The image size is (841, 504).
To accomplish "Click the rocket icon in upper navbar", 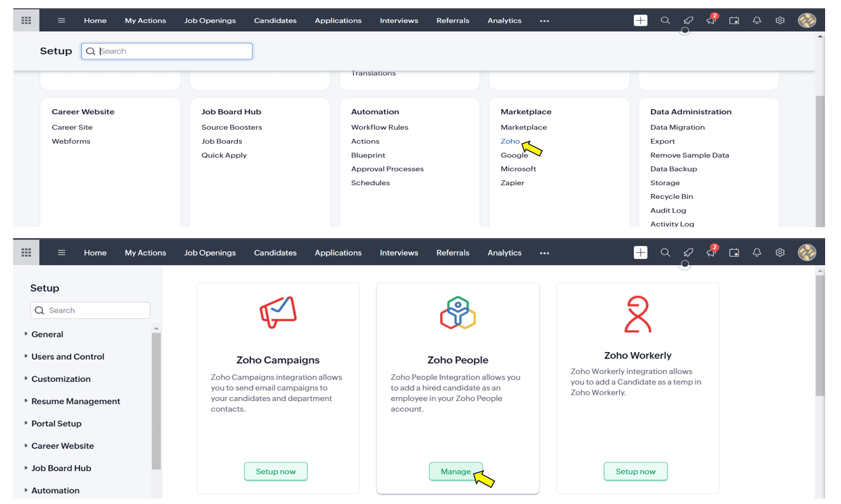I will pos(688,21).
